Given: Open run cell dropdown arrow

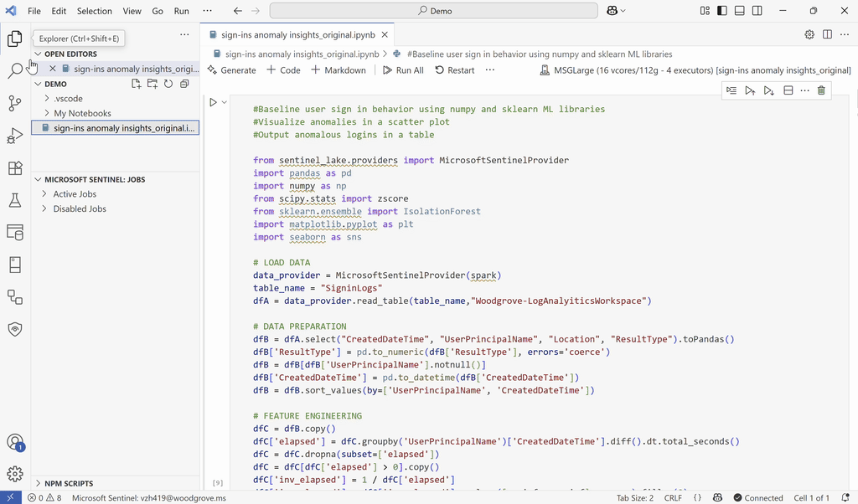Looking at the screenshot, I should point(224,102).
